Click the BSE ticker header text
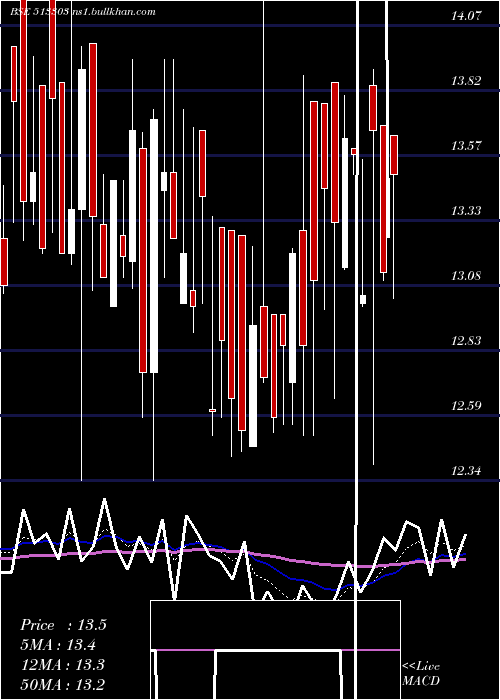Screen dimensions: 500x700 [x=83, y=12]
